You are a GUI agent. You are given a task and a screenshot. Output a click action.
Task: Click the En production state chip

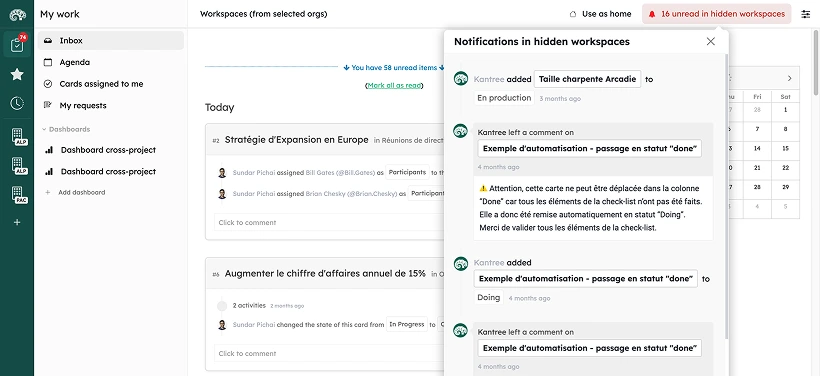pyautogui.click(x=504, y=98)
